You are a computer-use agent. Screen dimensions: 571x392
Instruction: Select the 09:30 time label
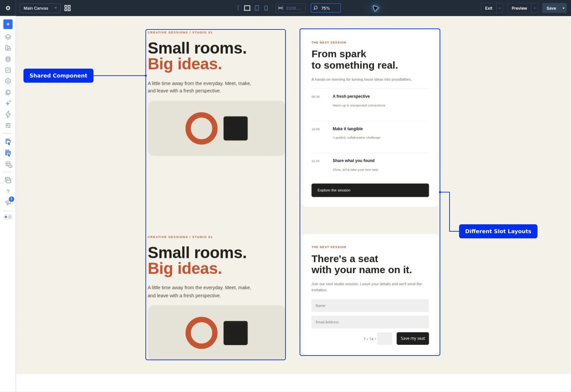315,97
